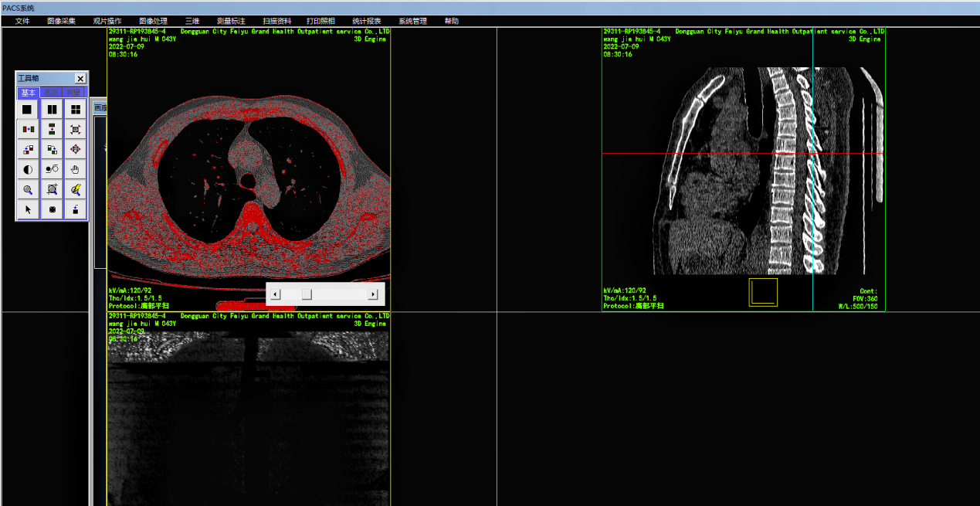The image size is (980, 506).
Task: Open the 文件 menu
Action: [22, 21]
